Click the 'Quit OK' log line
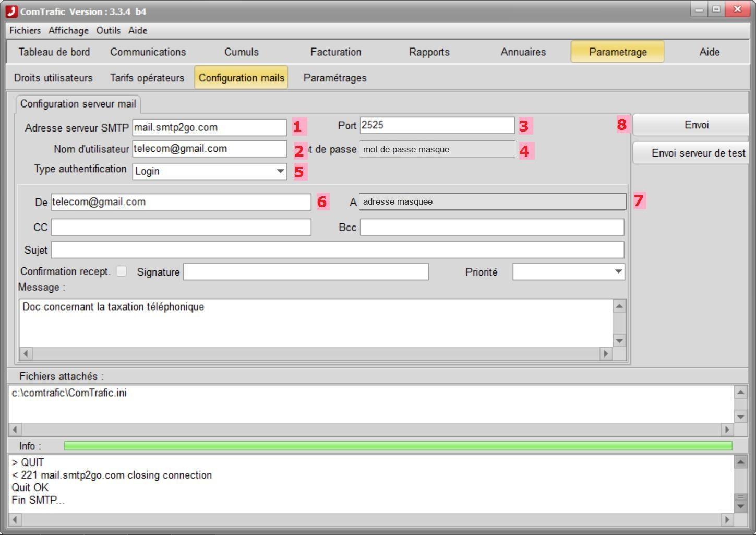This screenshot has width=756, height=535. [x=30, y=488]
